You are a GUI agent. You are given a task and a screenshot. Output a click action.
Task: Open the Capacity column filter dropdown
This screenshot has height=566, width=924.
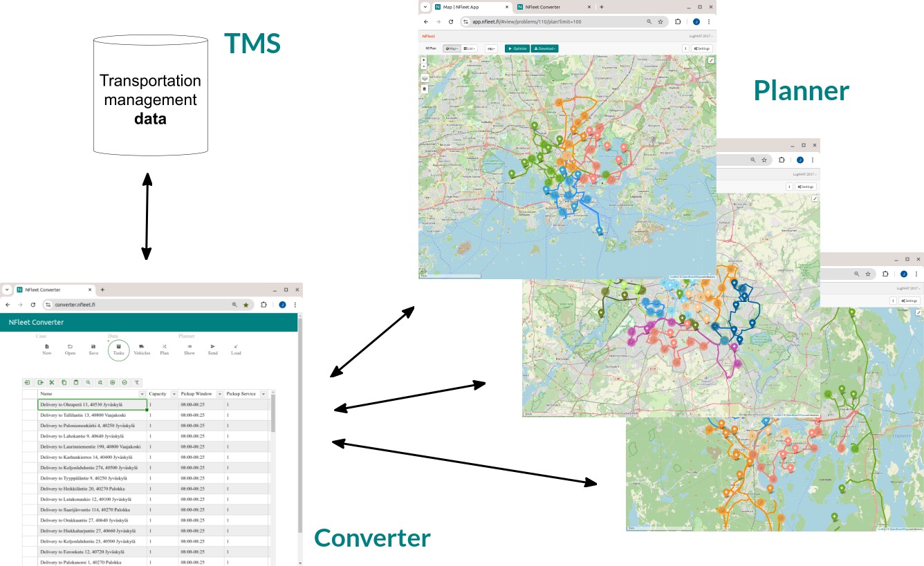[174, 394]
